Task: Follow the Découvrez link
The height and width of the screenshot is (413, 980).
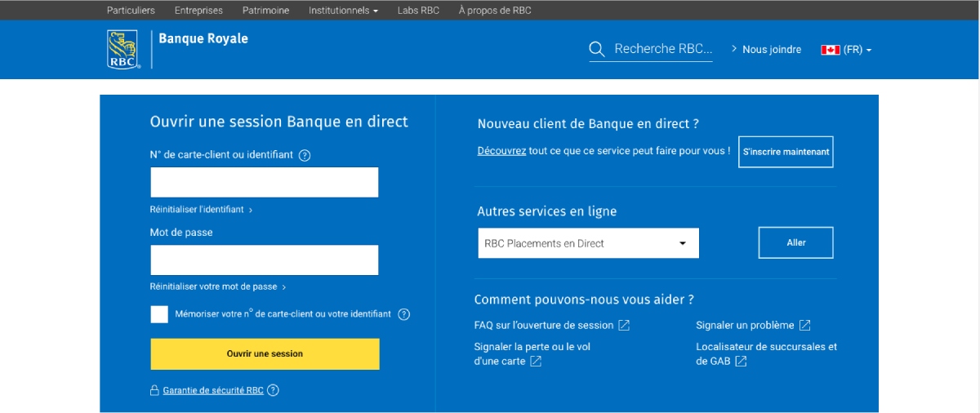Action: pos(501,151)
